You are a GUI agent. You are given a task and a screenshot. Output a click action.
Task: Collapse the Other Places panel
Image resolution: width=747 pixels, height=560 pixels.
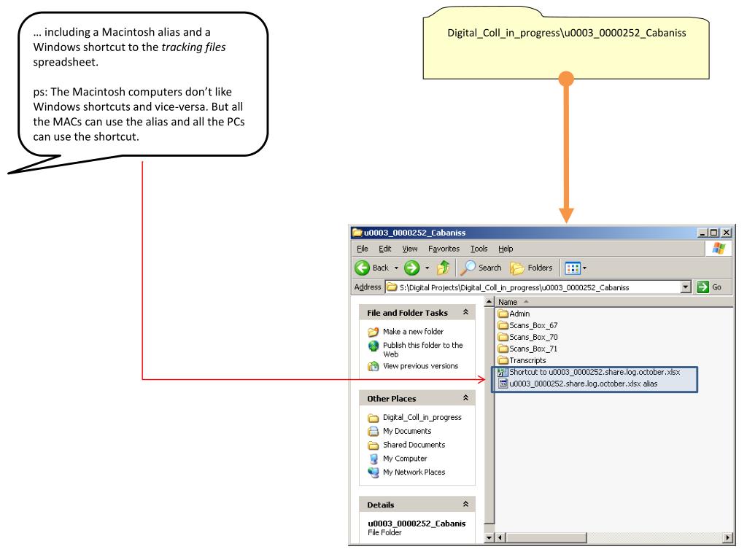pos(465,398)
